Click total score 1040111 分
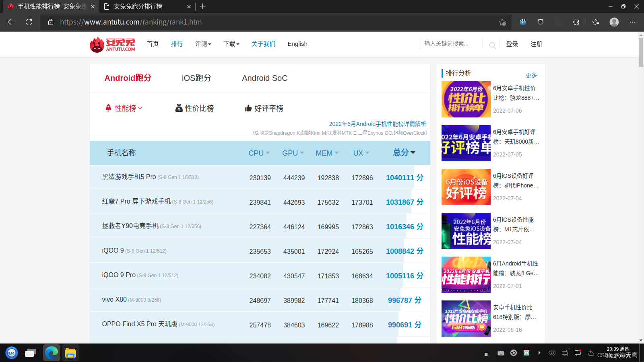 [x=405, y=177]
